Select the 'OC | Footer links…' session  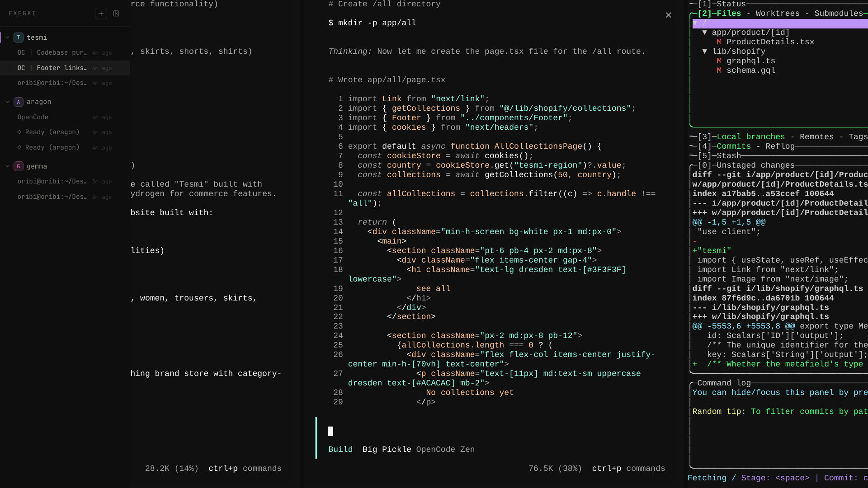pos(65,68)
